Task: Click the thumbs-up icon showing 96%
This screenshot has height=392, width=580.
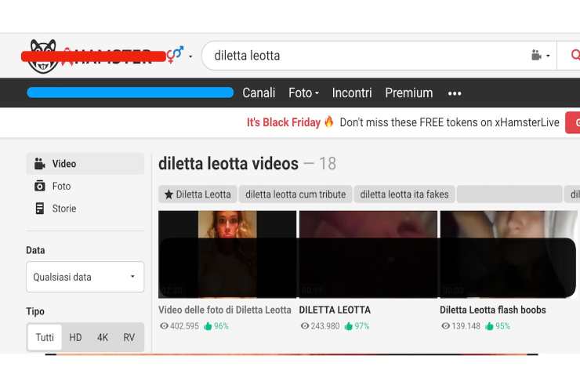Action: click(x=208, y=326)
